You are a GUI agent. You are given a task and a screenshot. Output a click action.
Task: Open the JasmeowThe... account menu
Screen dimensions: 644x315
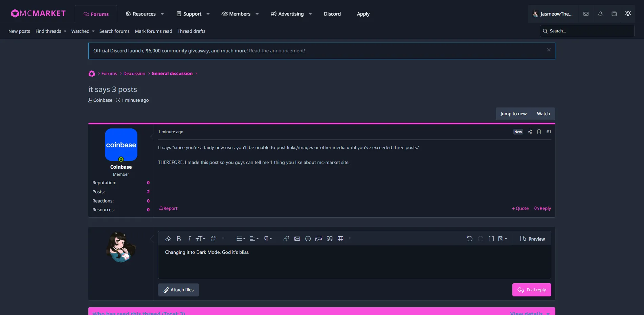coord(552,14)
